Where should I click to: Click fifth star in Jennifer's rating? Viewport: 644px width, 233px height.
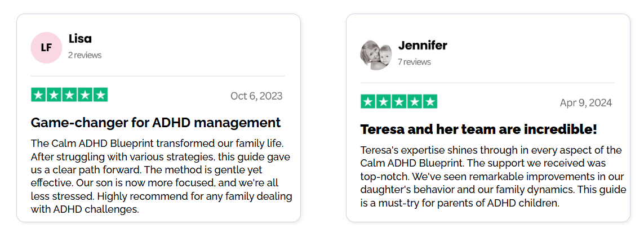(x=430, y=102)
